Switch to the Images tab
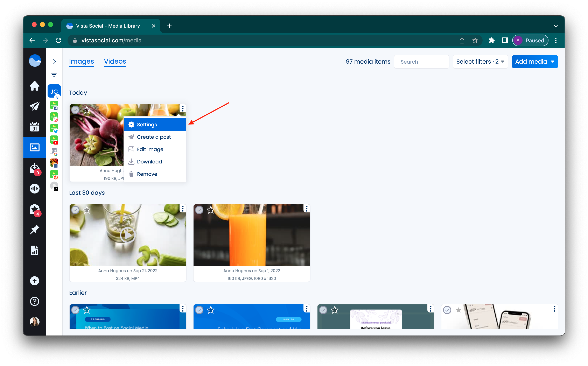The image size is (588, 366). (x=82, y=62)
